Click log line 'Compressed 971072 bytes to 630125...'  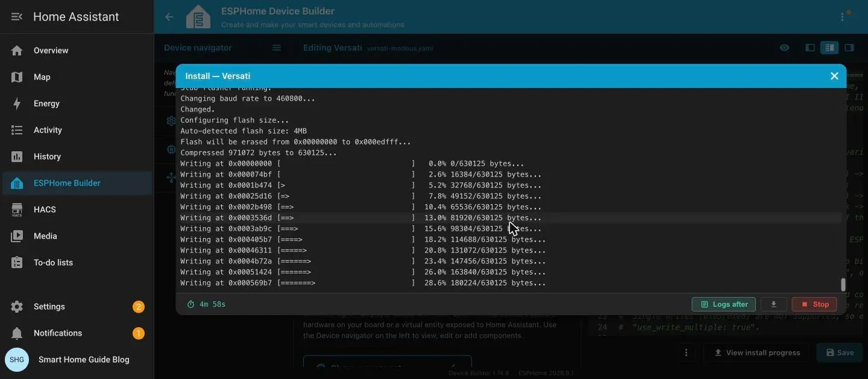click(259, 153)
